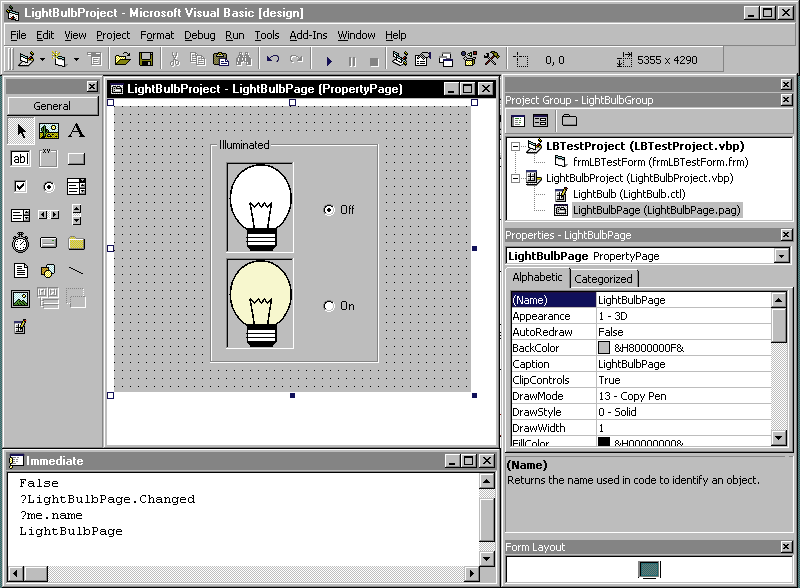Click the BackColor color swatch
This screenshot has width=800, height=588.
[603, 348]
